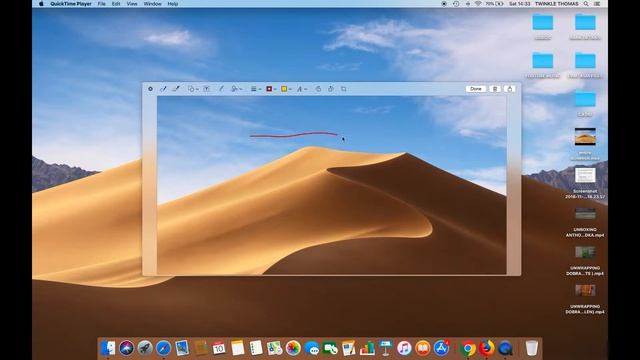640x360 pixels.
Task: Open Notification Center icon
Action: (597, 4)
